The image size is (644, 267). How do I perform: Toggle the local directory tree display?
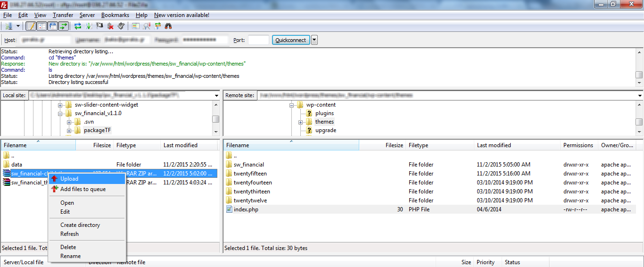(42, 26)
